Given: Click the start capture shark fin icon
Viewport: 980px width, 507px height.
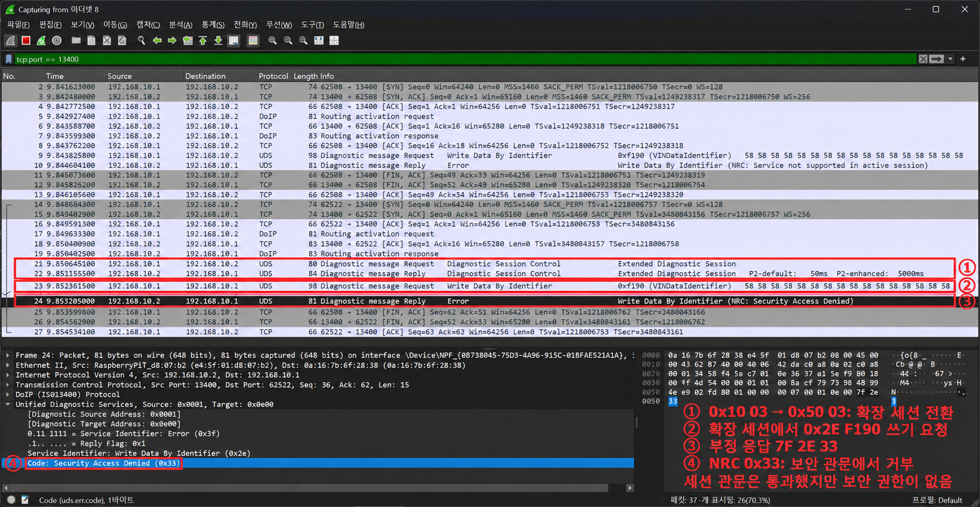Looking at the screenshot, I should click(x=11, y=40).
